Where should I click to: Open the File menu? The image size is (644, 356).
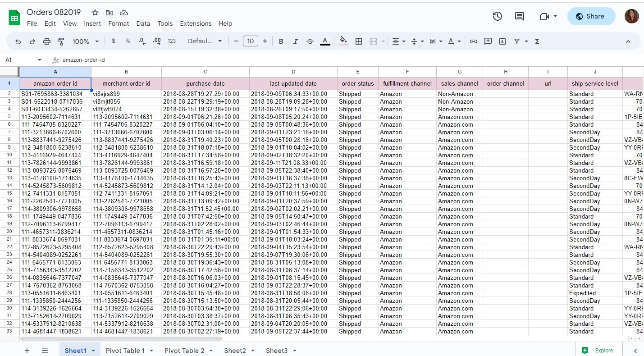(x=32, y=23)
